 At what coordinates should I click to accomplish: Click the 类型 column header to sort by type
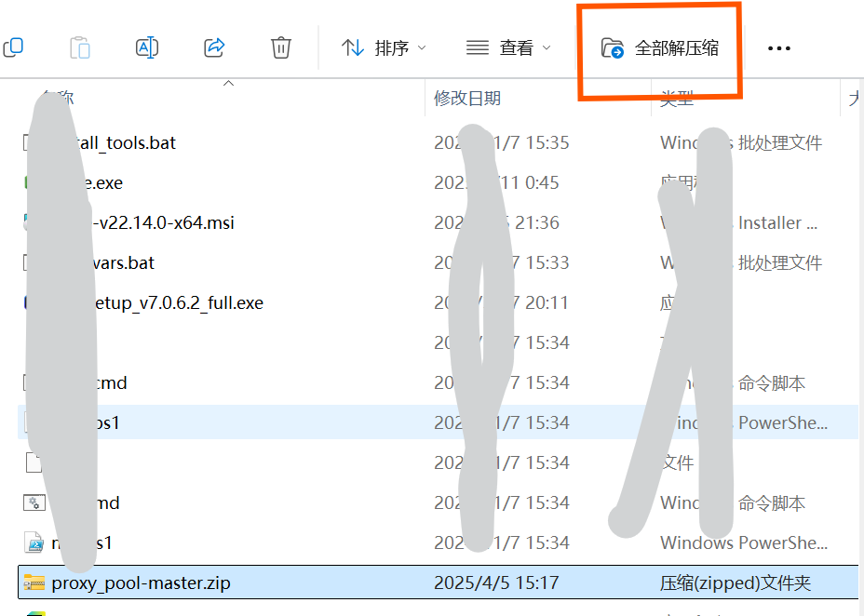click(677, 97)
